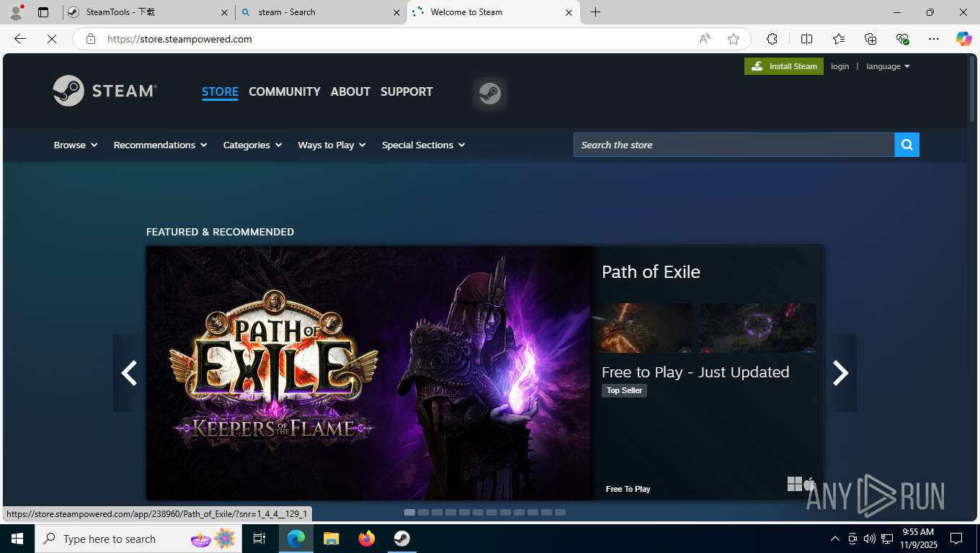Viewport: 980px width, 553px height.
Task: View site information padlock icon
Action: coord(91,39)
